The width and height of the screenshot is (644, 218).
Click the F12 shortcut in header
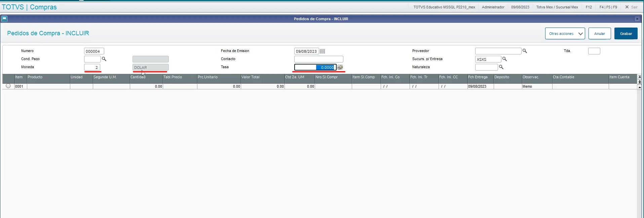click(589, 7)
